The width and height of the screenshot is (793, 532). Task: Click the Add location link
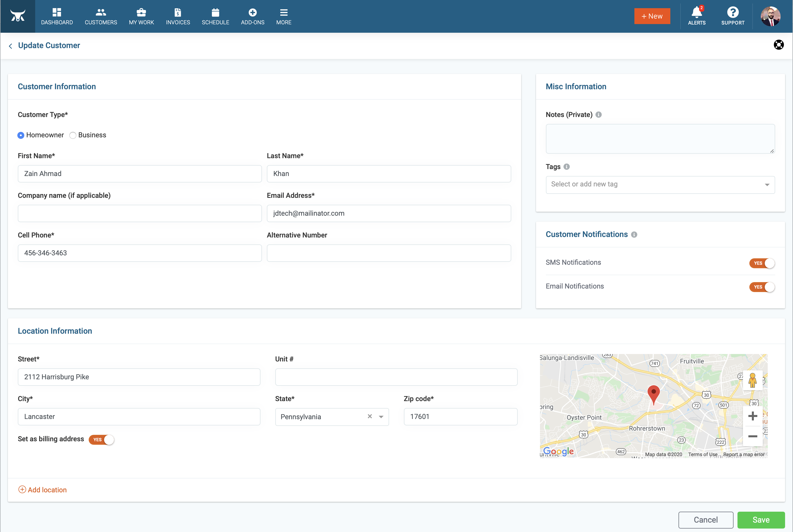42,490
